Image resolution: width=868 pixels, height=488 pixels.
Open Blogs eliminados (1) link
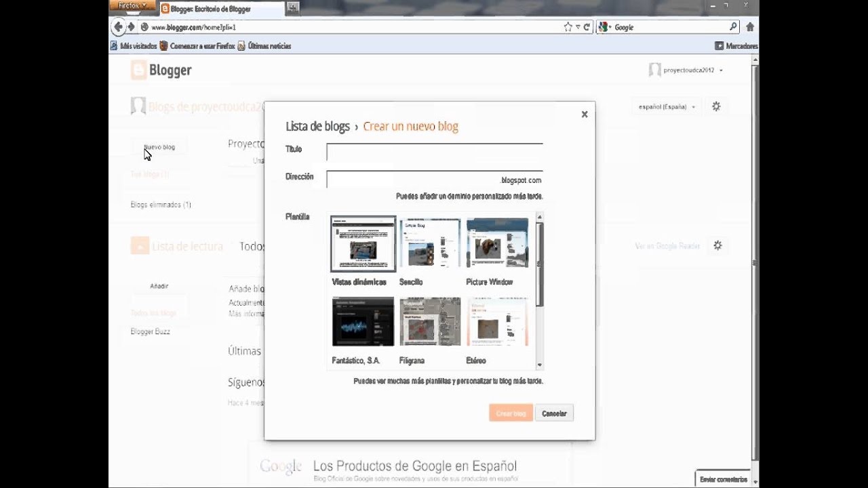tap(161, 205)
